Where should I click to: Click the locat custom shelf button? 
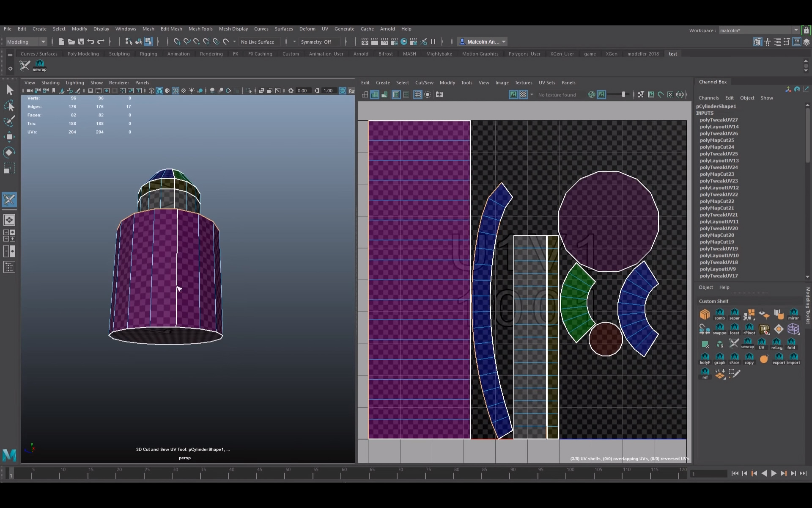coord(734,329)
